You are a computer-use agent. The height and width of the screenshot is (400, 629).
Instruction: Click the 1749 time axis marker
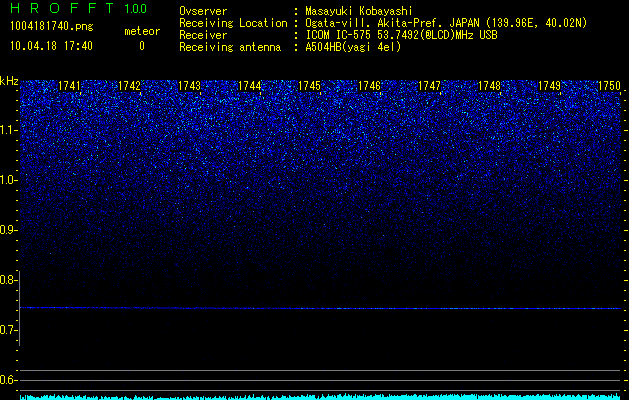550,86
